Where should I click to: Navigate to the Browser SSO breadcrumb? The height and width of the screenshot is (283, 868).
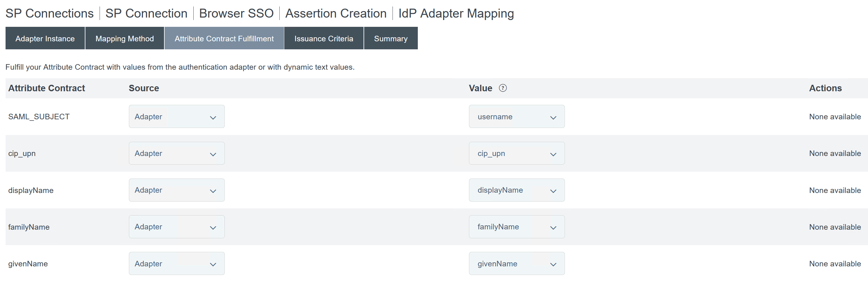pos(236,14)
